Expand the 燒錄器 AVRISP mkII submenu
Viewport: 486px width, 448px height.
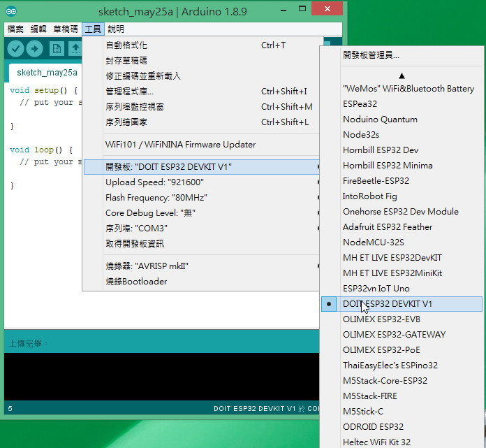[202, 266]
